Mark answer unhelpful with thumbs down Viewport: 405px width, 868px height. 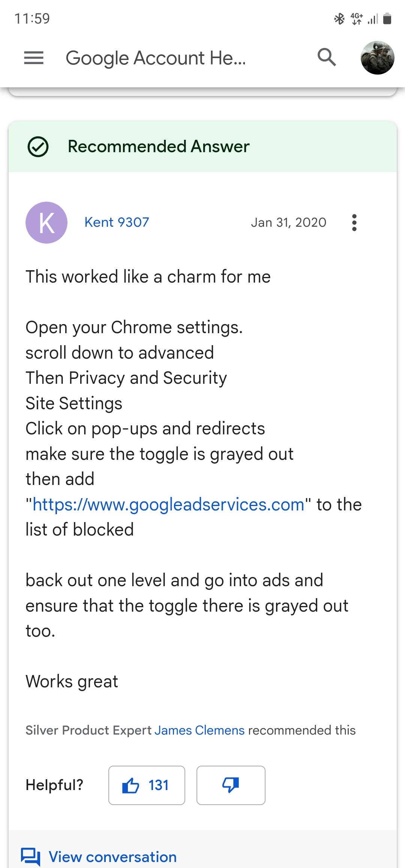[x=231, y=785]
